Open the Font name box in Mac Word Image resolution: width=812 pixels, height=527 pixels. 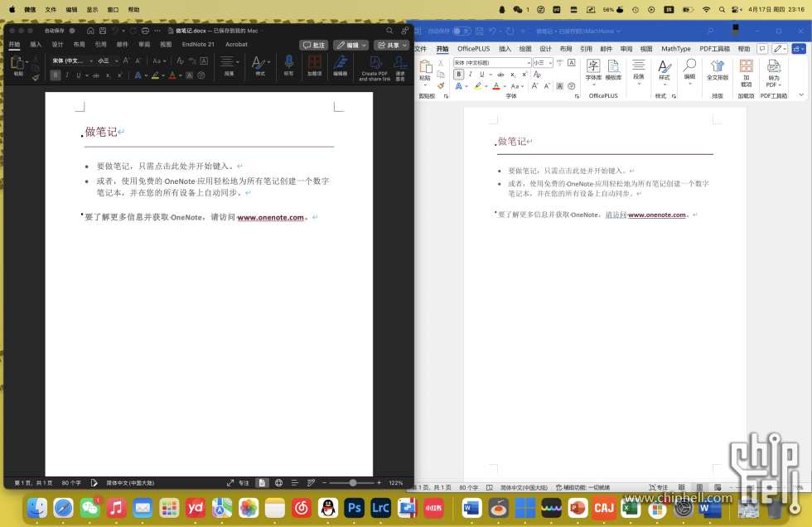pyautogui.click(x=72, y=60)
